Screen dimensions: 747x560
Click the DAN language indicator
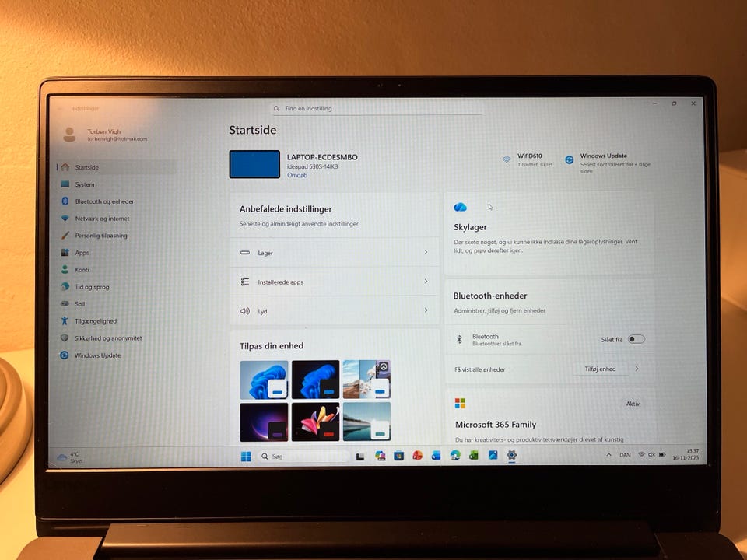tap(625, 455)
